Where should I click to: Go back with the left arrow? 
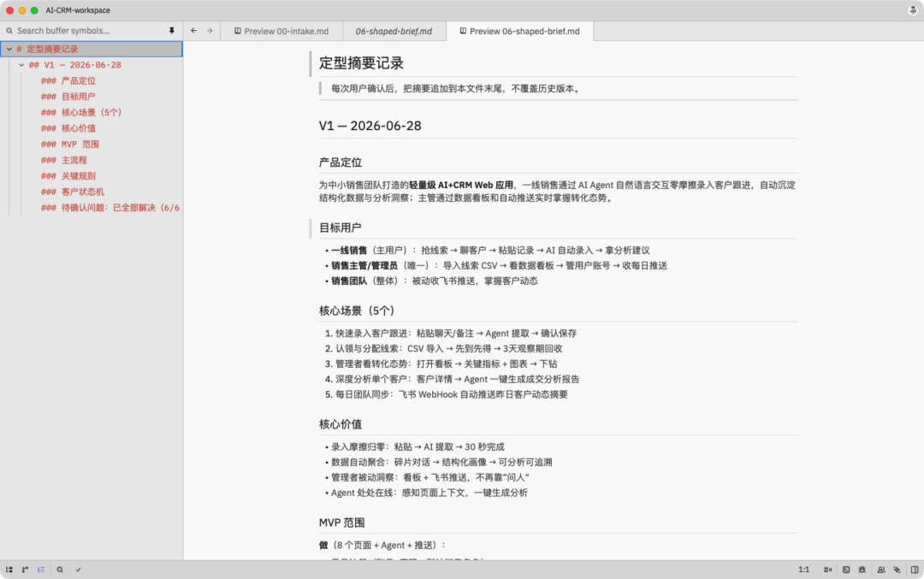click(194, 31)
